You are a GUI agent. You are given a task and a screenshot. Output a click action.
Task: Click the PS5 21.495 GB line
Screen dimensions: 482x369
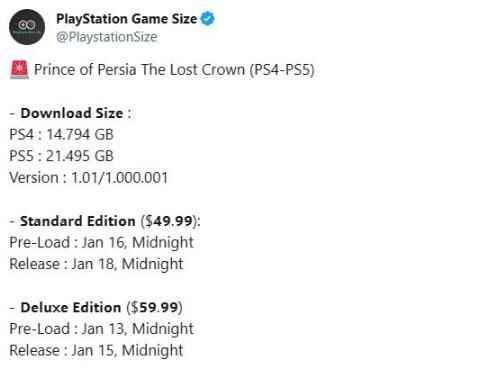click(x=61, y=156)
